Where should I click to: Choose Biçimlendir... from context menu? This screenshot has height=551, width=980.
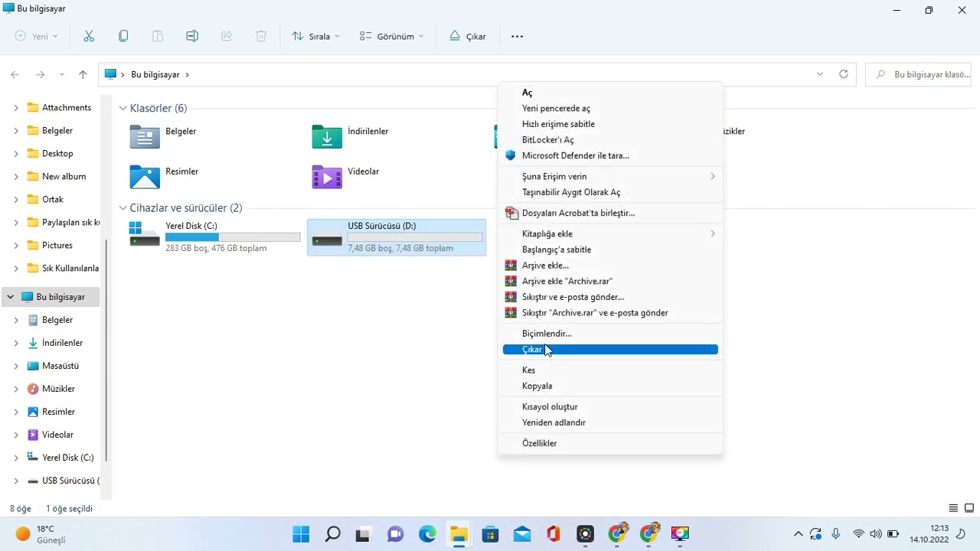547,334
